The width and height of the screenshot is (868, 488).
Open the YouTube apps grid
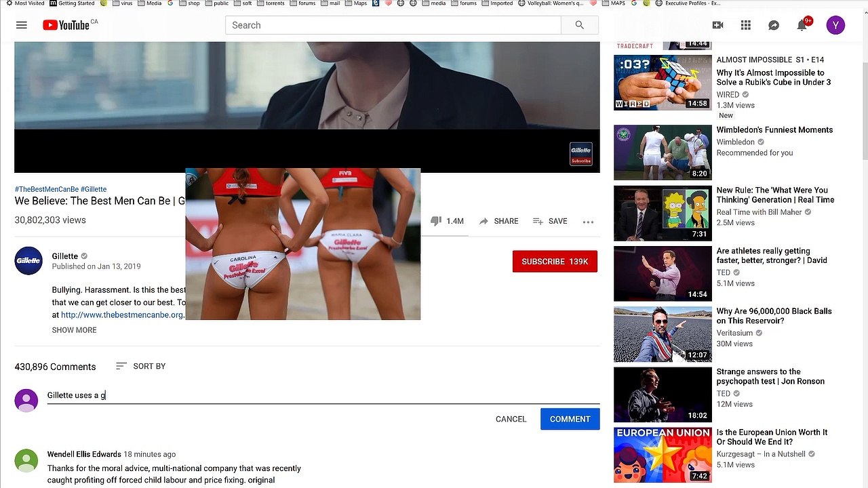click(746, 25)
